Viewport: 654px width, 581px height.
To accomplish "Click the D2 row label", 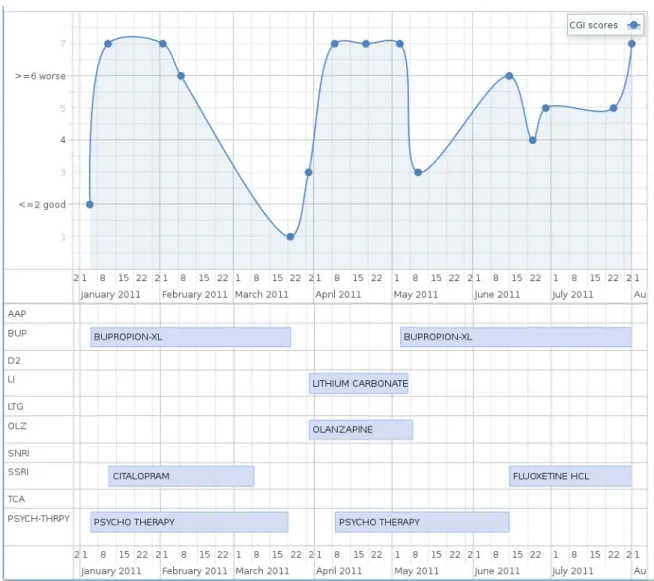I will click(x=14, y=361).
